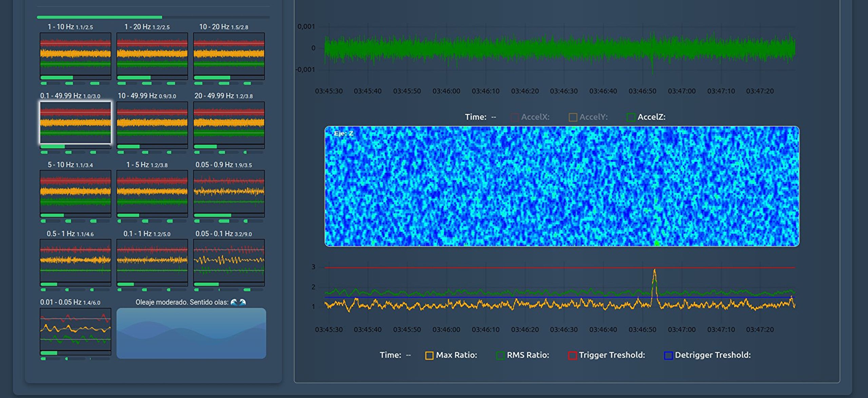The height and width of the screenshot is (398, 868).
Task: Enable the AccelY series in legend
Action: tap(573, 117)
